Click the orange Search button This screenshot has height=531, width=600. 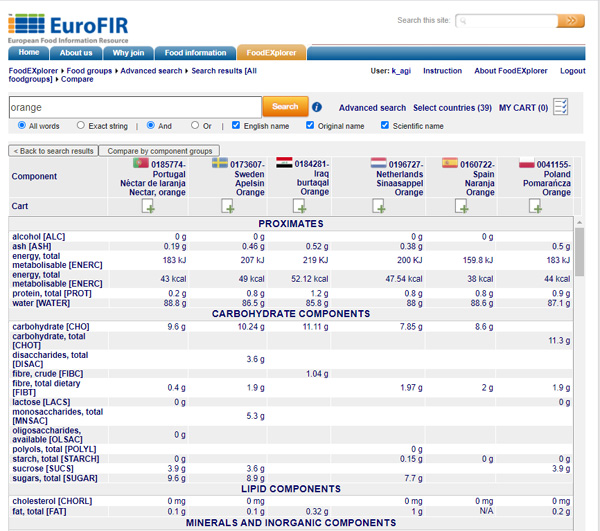click(x=285, y=107)
